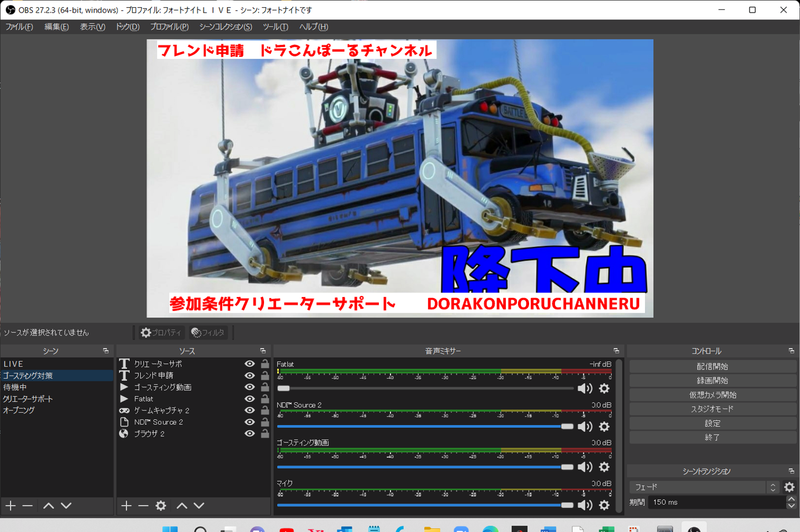Undock the 音声ミキサー panel with its float icon

(x=616, y=351)
